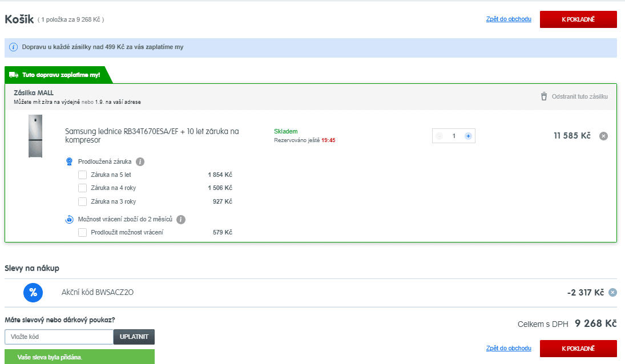Click the trash icon for removing the shipment
Image resolution: width=625 pixels, height=364 pixels.
(x=544, y=96)
